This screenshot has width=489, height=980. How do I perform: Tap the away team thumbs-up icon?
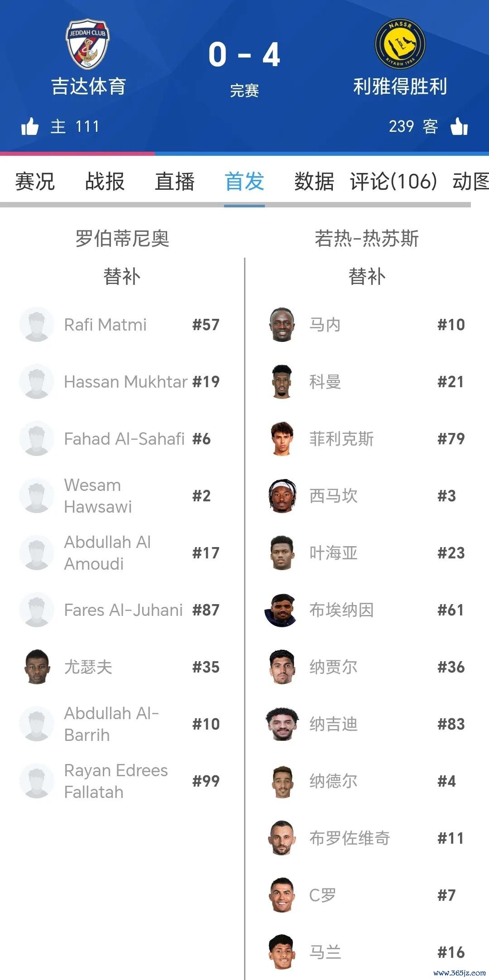point(459,126)
